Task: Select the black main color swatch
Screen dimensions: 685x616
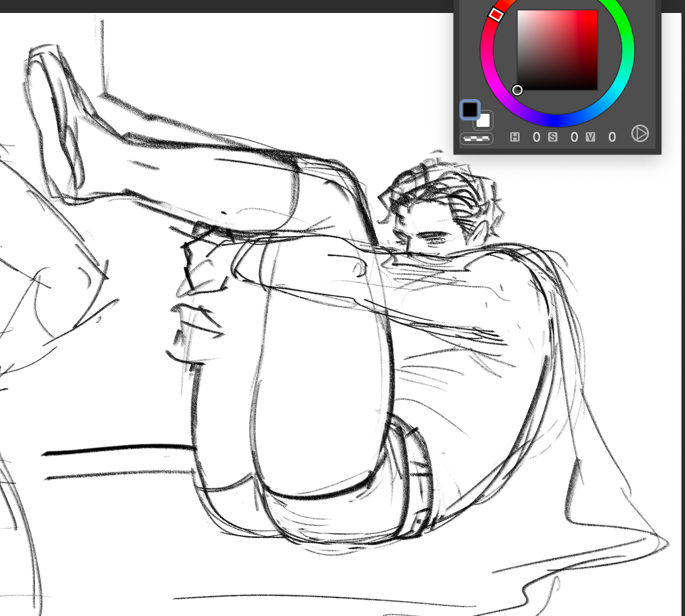Action: tap(469, 110)
